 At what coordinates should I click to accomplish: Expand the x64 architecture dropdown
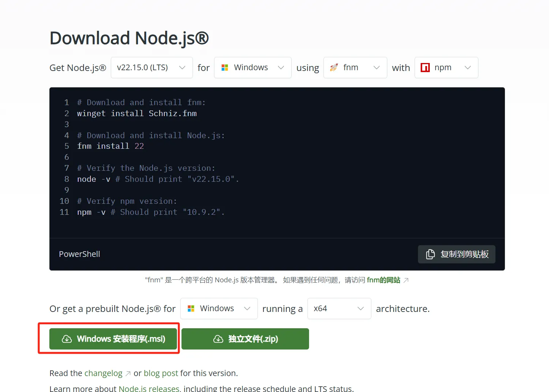click(339, 309)
